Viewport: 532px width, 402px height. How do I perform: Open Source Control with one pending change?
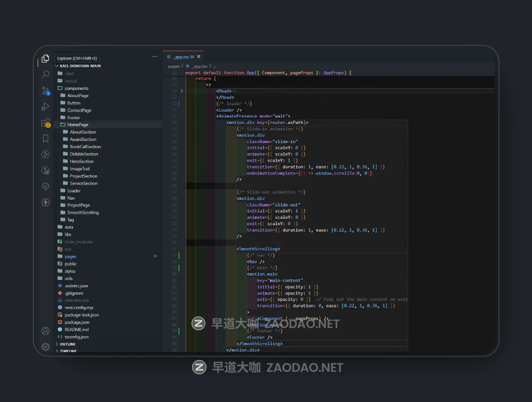click(x=45, y=91)
